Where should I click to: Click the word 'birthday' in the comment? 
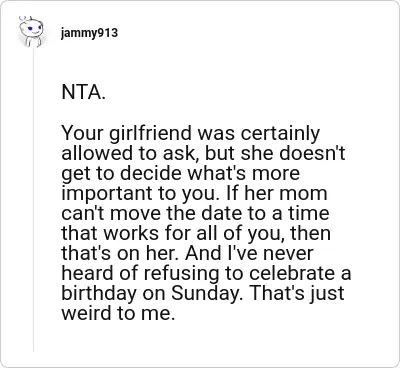99,294
